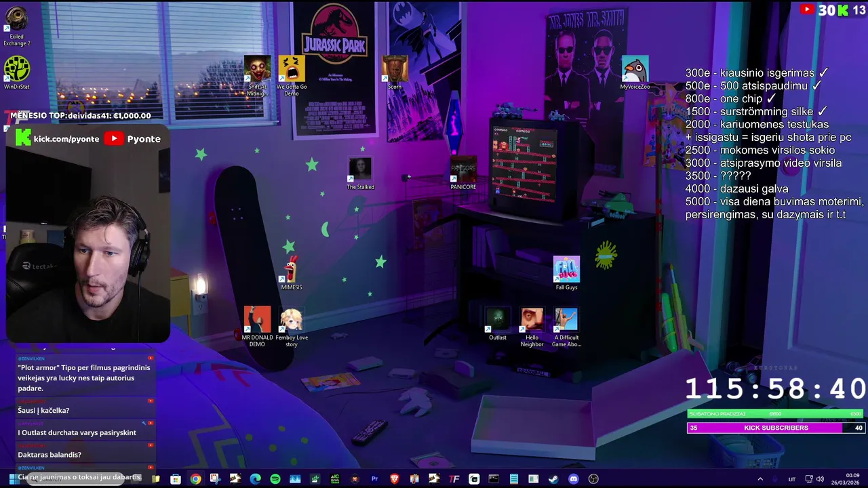Open the Femboy Love story shortcut
The height and width of the screenshot is (488, 868).
[292, 327]
